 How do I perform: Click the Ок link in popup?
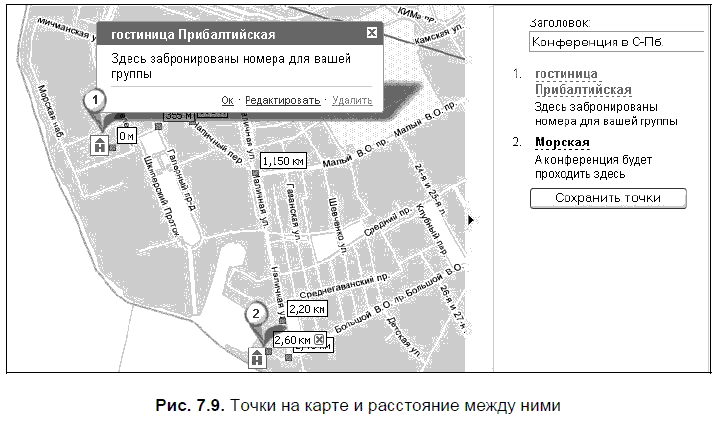point(227,100)
